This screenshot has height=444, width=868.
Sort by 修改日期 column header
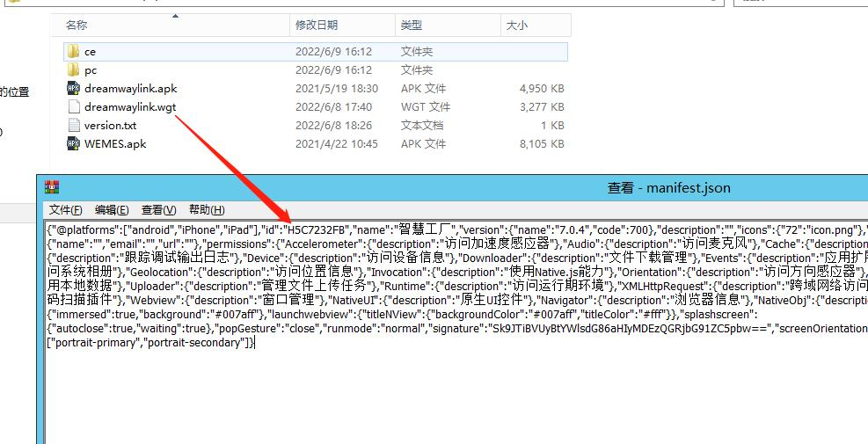317,25
